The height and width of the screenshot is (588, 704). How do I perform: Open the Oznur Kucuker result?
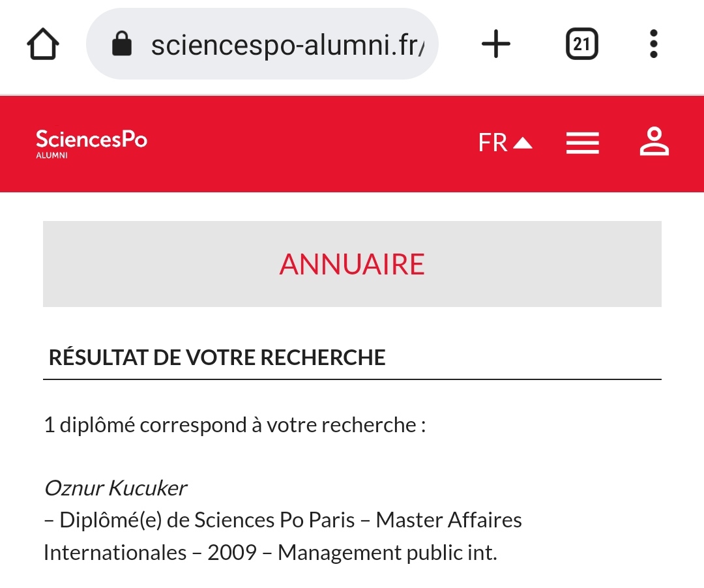coord(116,488)
